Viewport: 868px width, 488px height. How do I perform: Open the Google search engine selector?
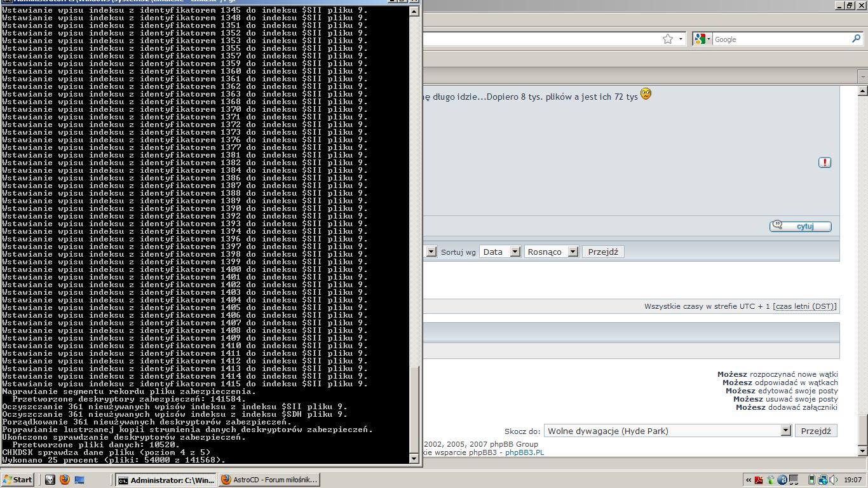click(702, 39)
